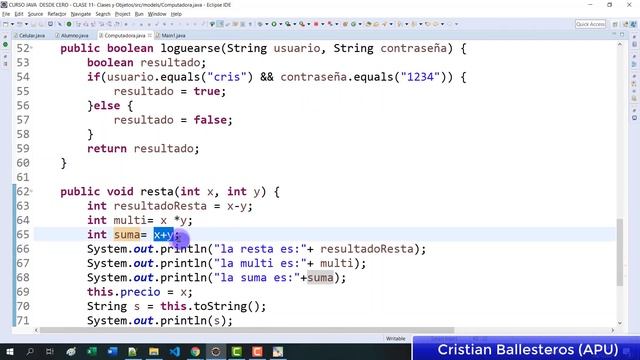Click the suma variable on line 65
Viewport: 640px width, 360px height.
127,235
